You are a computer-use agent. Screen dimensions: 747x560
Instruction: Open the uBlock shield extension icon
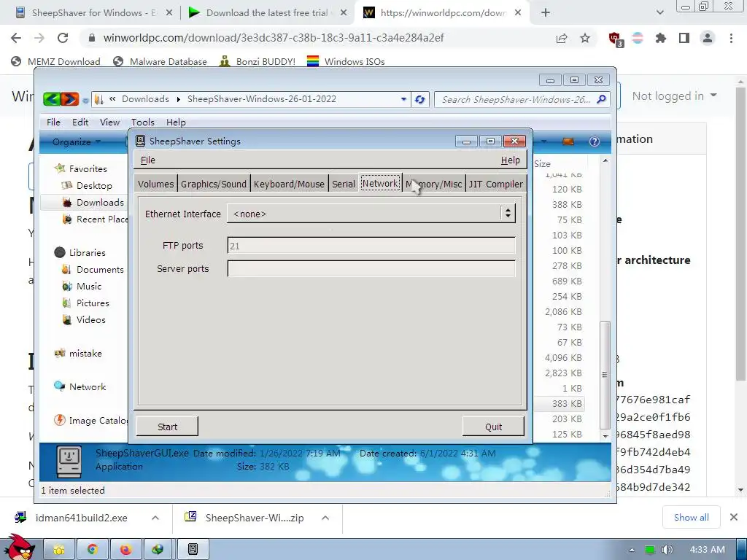tap(615, 39)
